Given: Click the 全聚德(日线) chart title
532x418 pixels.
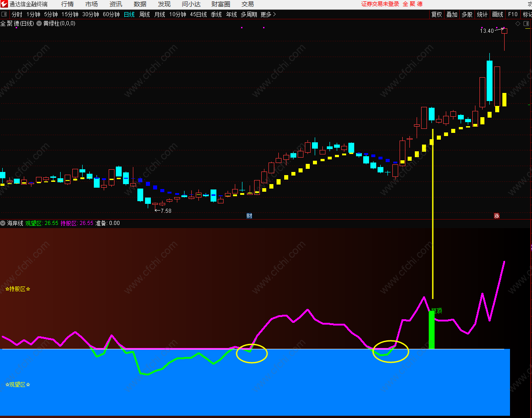Looking at the screenshot, I should point(17,23).
